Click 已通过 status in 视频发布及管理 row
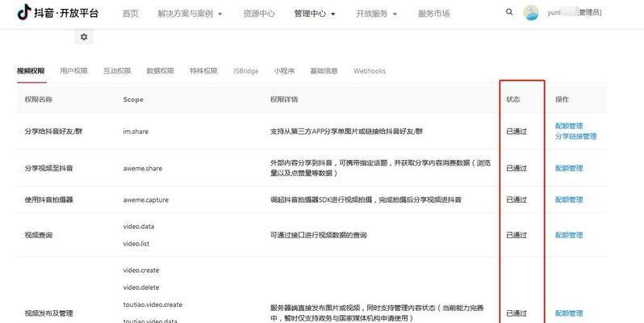This screenshot has width=644, height=323. [516, 313]
